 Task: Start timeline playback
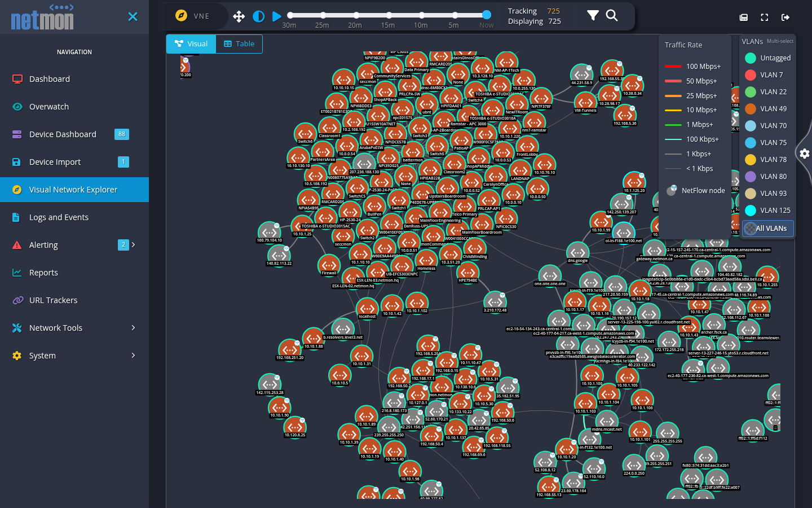[277, 16]
